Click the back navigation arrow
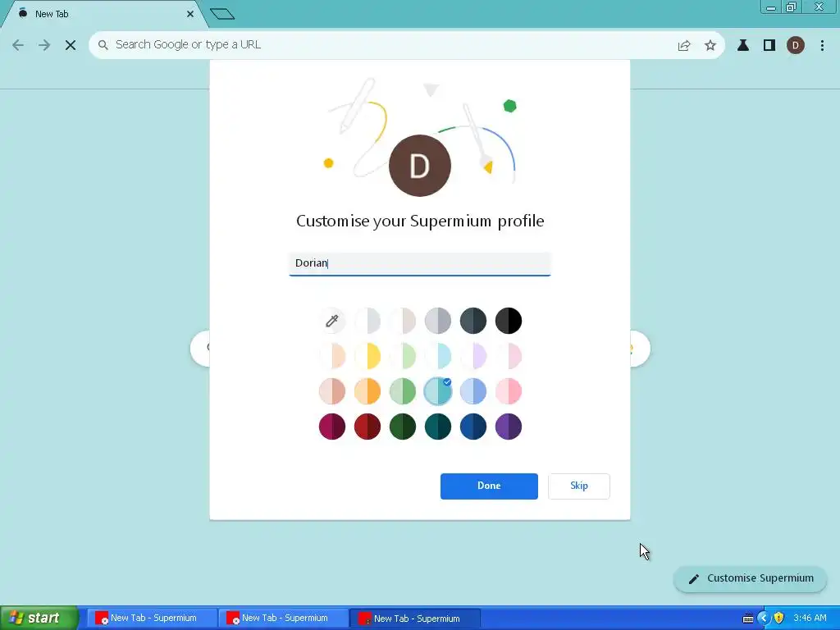 [18, 45]
